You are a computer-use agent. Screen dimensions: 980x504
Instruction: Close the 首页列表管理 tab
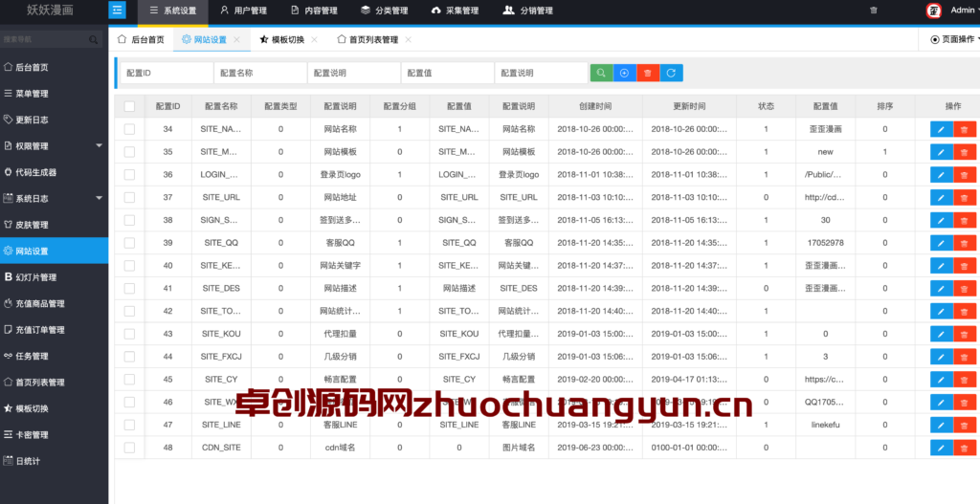[x=408, y=39]
